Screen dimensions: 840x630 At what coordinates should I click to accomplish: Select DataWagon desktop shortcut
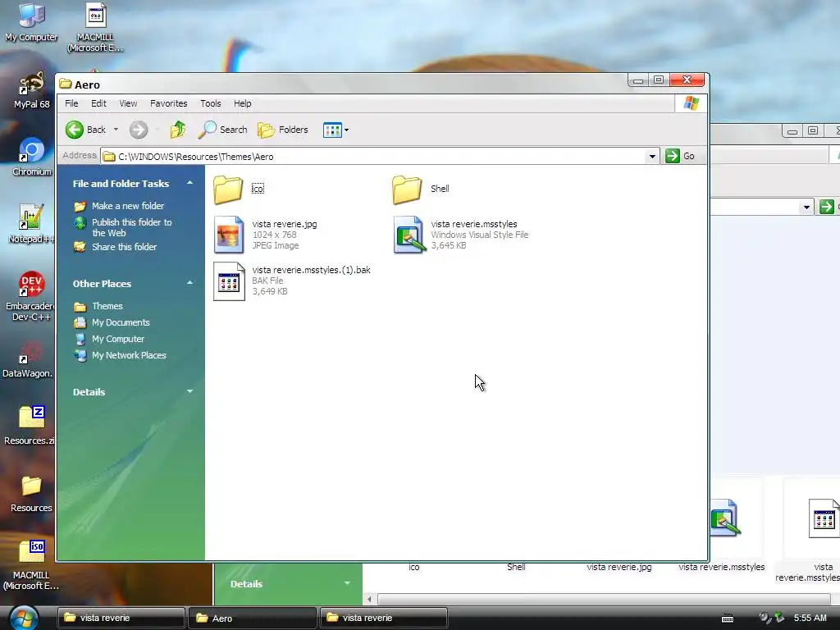pyautogui.click(x=30, y=359)
